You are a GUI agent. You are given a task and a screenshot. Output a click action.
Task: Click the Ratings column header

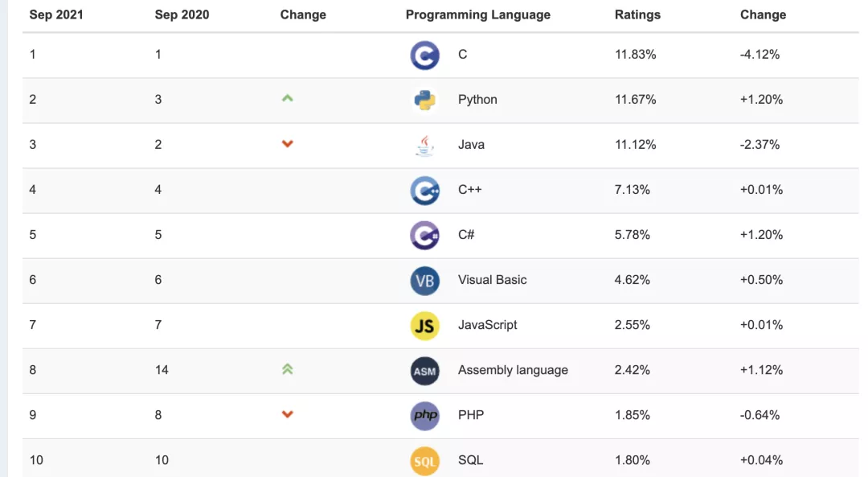637,14
